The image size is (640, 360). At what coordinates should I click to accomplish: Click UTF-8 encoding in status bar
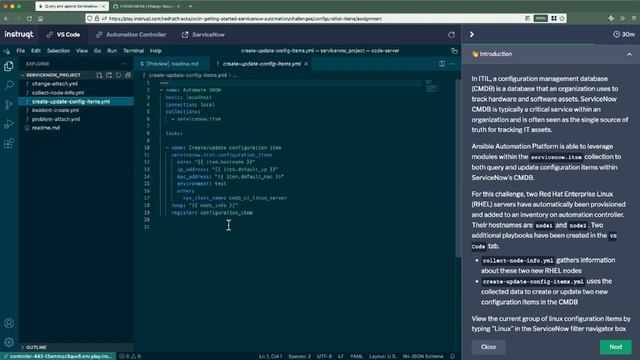tap(324, 356)
